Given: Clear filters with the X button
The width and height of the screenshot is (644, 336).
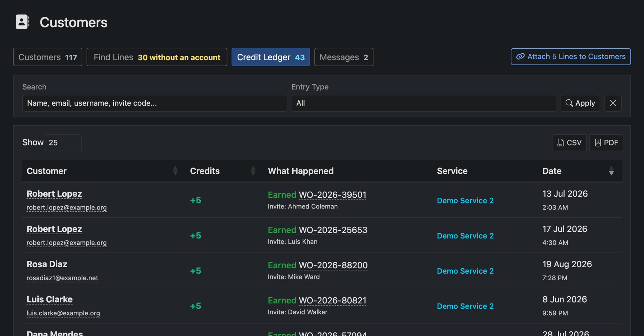Looking at the screenshot, I should [613, 103].
